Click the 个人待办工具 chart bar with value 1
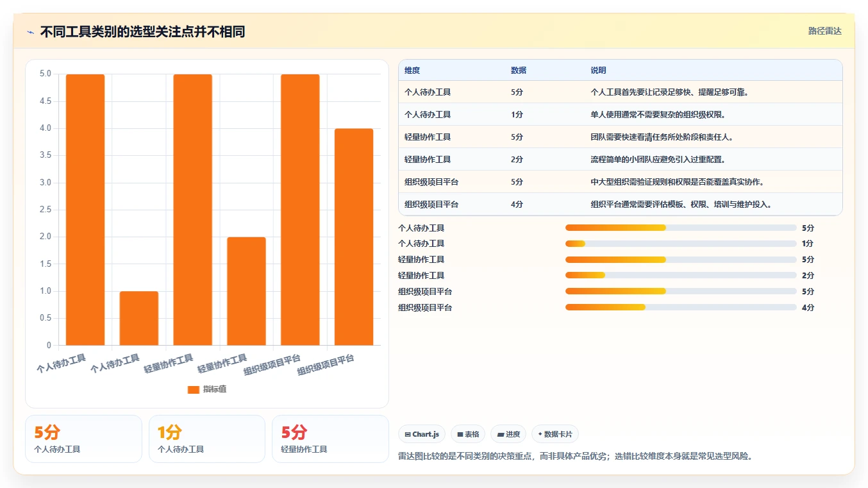 click(x=139, y=318)
